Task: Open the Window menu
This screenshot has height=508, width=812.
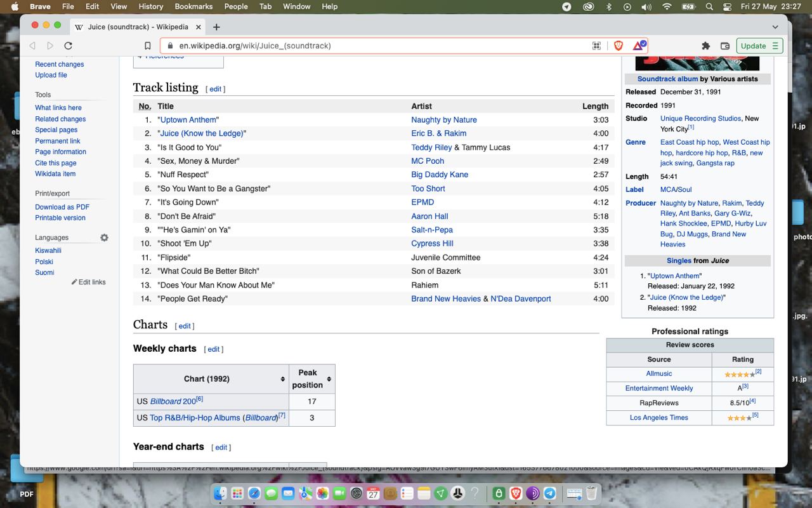Action: 296,6
